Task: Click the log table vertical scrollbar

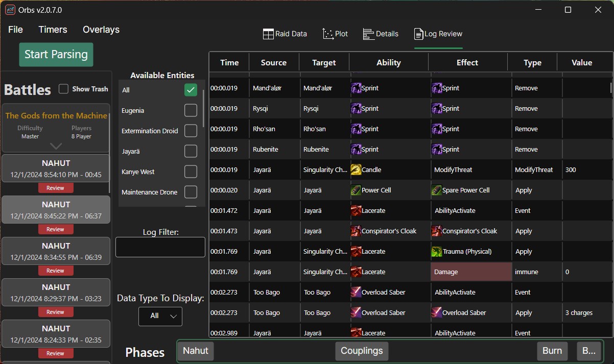Action: (611, 87)
